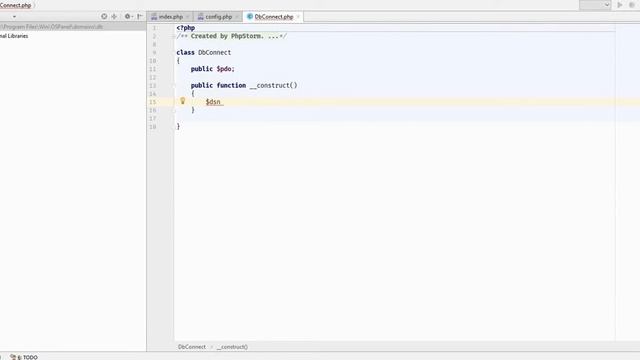Expand folded comment 'Created by PhpStorm'
This screenshot has width=640, height=360.
click(232, 36)
